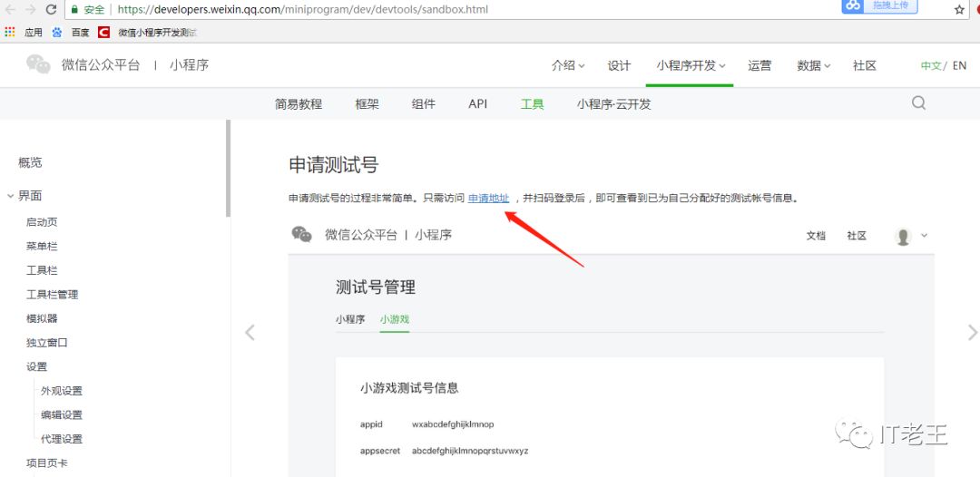Expand the 数据 dropdown menu

coord(814,65)
